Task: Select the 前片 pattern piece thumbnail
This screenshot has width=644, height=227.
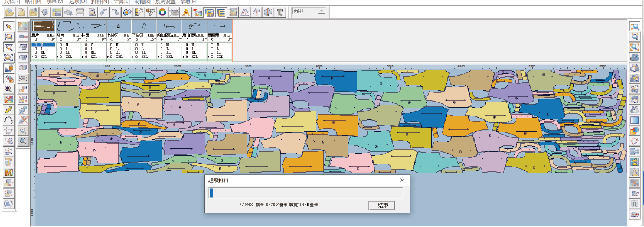Action: click(68, 26)
